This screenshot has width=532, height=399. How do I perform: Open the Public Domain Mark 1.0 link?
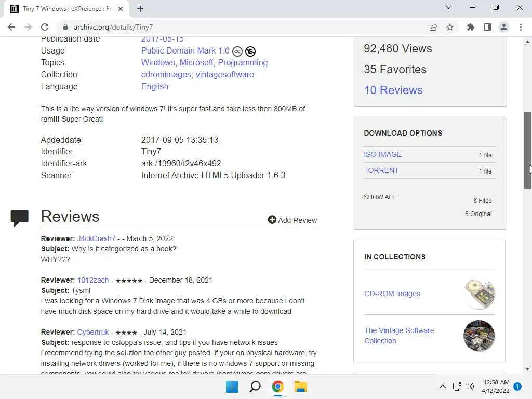coord(185,50)
